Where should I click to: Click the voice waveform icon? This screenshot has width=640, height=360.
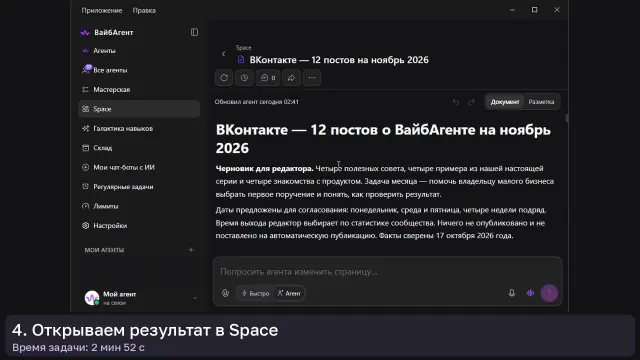click(530, 293)
